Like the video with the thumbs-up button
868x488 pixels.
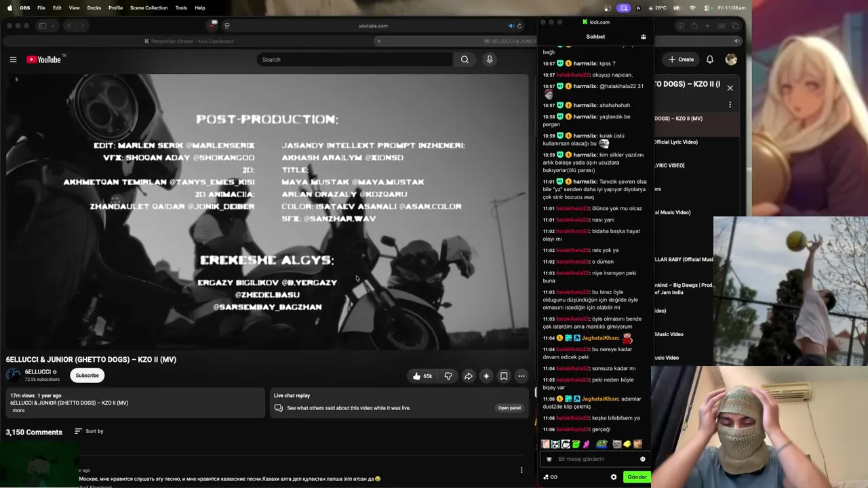(422, 376)
